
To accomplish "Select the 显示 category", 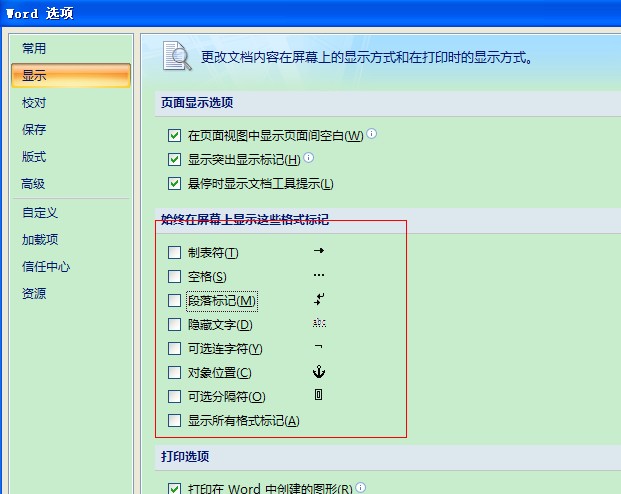I will [71, 75].
